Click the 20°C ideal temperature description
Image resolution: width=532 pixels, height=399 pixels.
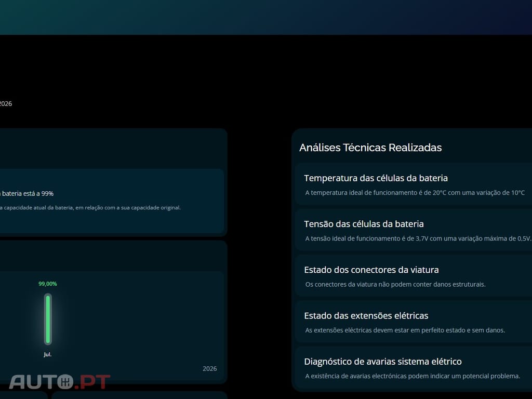pyautogui.click(x=415, y=193)
